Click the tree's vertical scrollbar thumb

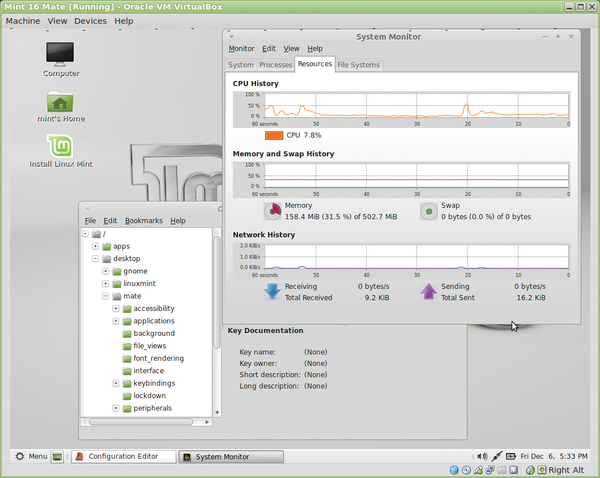tap(217, 293)
